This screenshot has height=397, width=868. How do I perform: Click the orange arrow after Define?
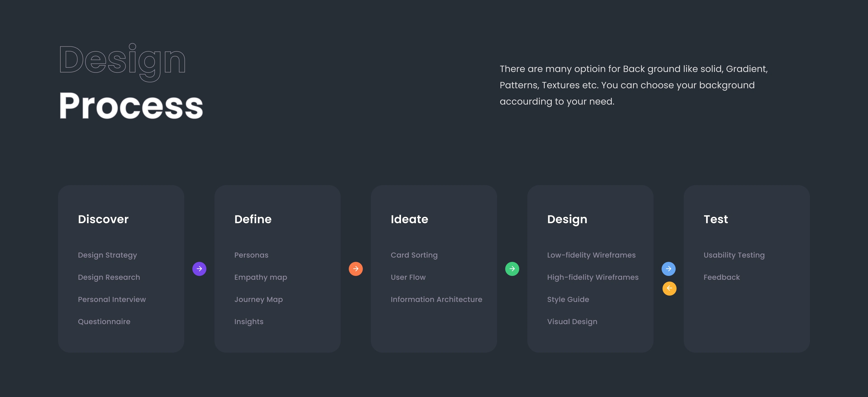click(x=356, y=269)
